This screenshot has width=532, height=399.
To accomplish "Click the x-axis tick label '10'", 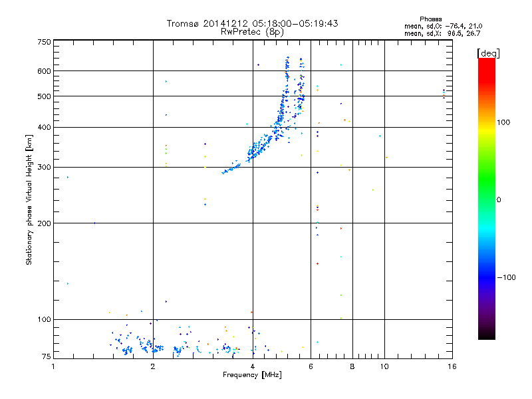I will pyautogui.click(x=384, y=366).
